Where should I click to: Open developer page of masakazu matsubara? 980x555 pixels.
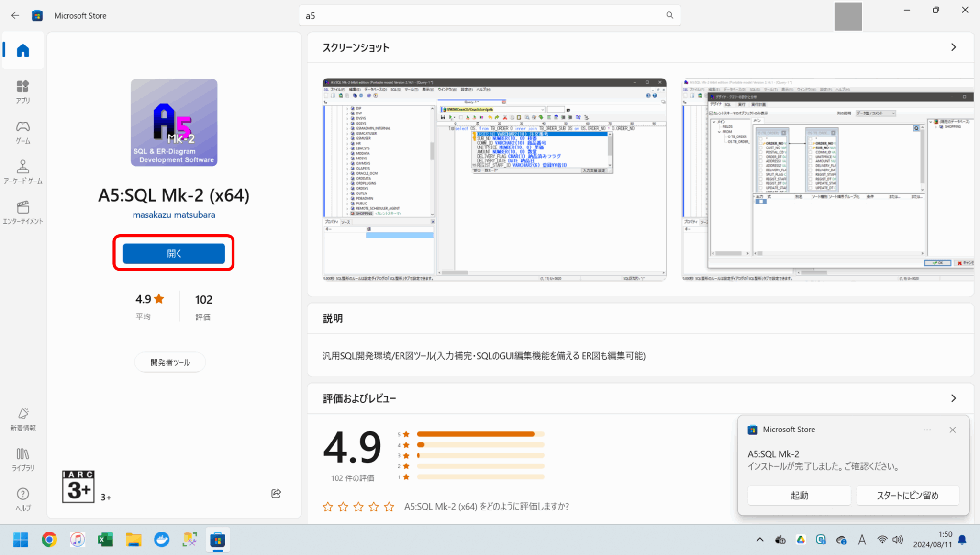(x=174, y=215)
